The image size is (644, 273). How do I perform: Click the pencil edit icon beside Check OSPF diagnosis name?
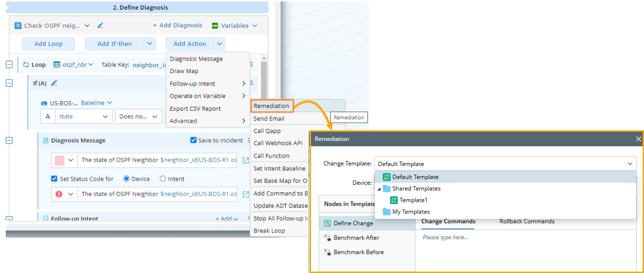(100, 26)
